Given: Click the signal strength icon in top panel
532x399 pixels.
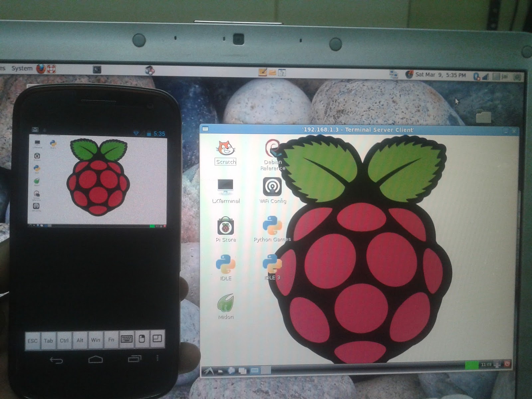Looking at the screenshot, I should click(485, 77).
